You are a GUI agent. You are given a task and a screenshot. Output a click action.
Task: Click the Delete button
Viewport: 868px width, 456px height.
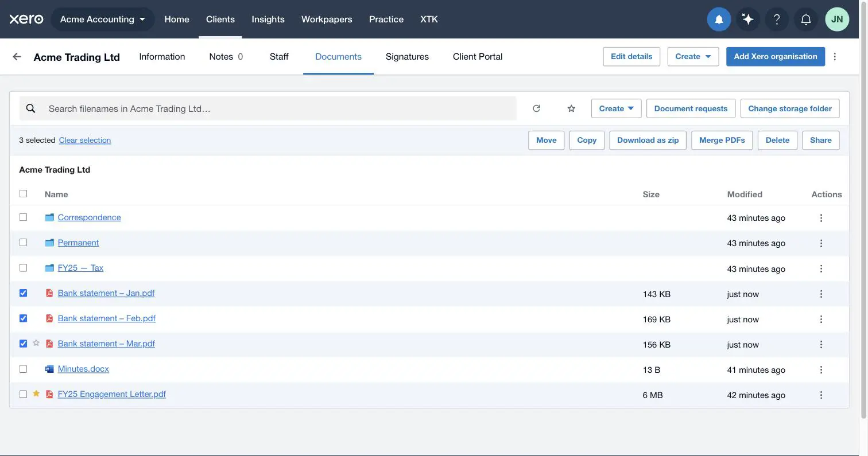(x=777, y=140)
